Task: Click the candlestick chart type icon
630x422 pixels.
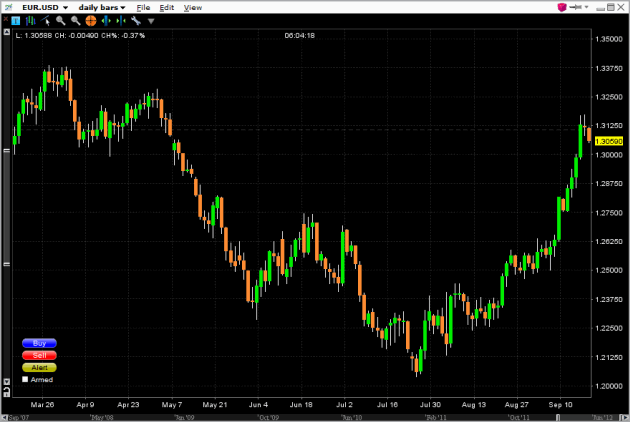Action: (x=30, y=20)
